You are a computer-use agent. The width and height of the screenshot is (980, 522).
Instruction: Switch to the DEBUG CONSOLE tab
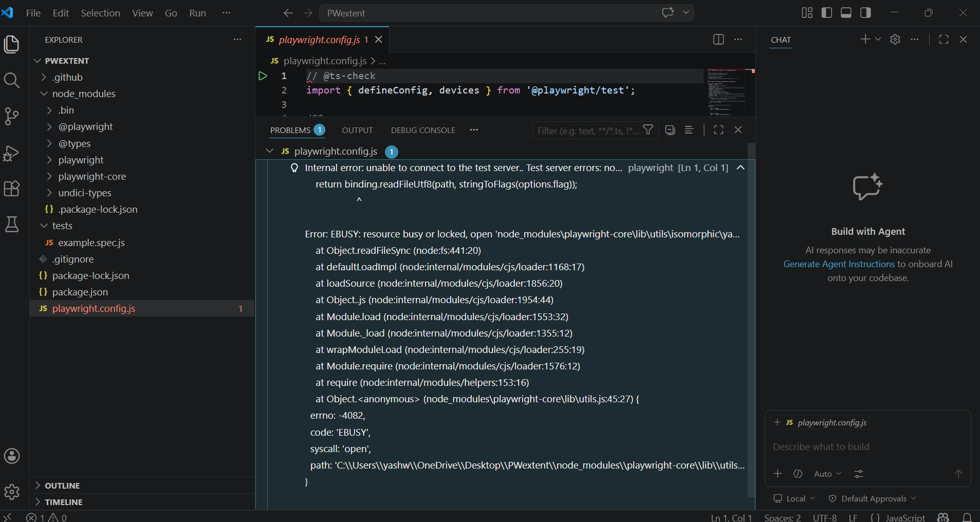[x=423, y=130]
